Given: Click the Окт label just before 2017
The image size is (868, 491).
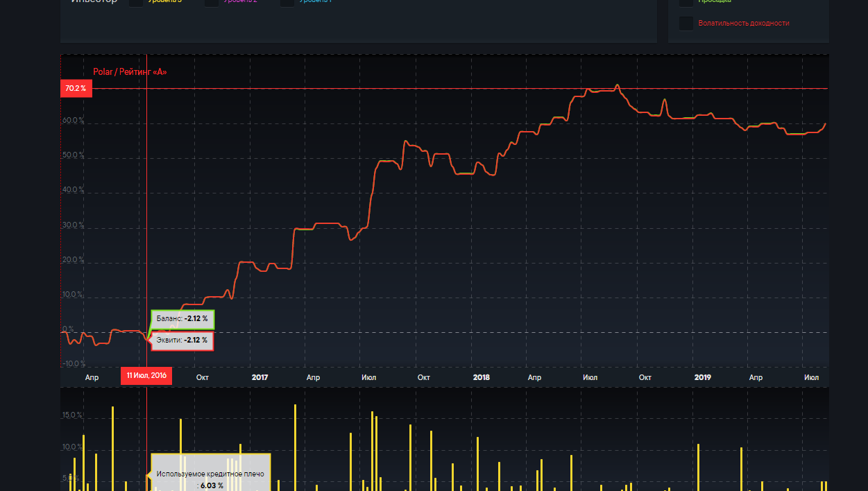Looking at the screenshot, I should coord(203,377).
